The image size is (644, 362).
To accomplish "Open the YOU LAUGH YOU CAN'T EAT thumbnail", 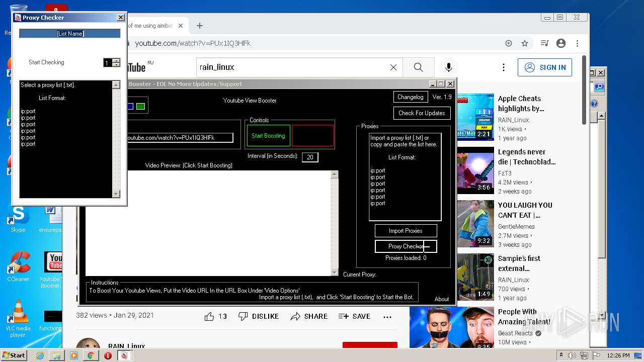I will [x=475, y=224].
